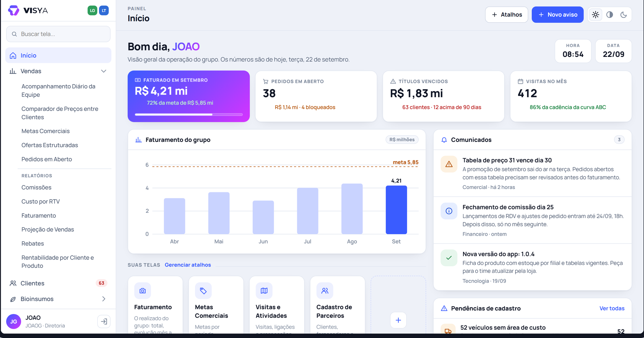Screen dimensions: 644x338
Task: Click the search magnifier icon
Action: tap(14, 34)
